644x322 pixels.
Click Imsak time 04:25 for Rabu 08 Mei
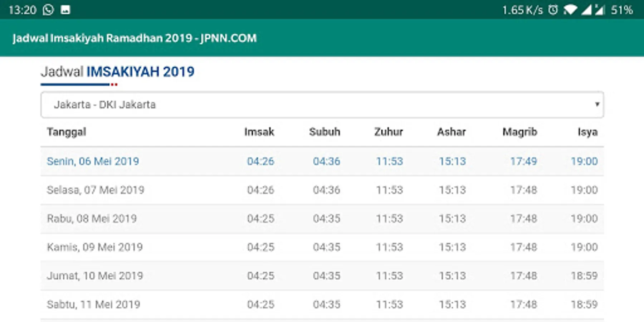pyautogui.click(x=260, y=219)
